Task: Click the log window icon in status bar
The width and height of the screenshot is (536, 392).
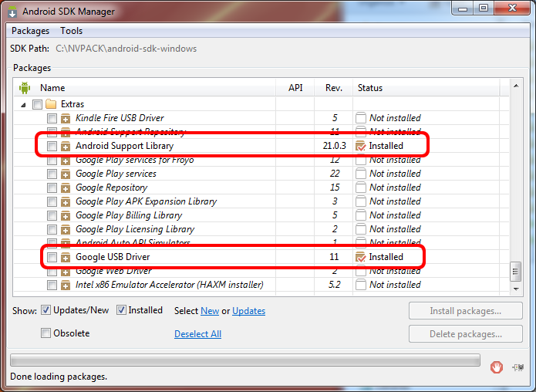Action: pos(518,367)
